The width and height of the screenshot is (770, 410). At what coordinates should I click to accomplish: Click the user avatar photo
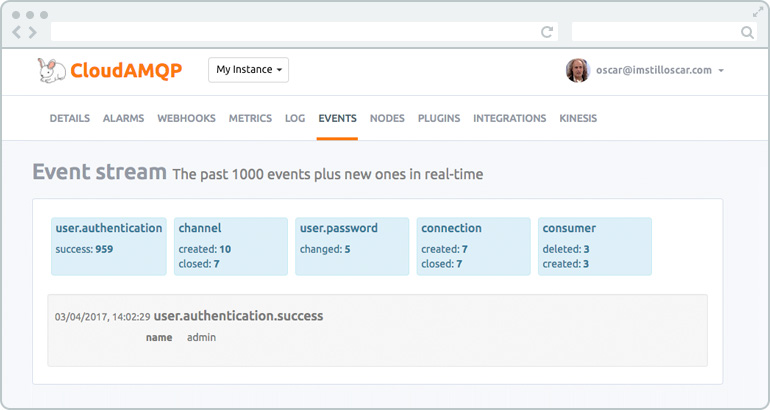[578, 70]
